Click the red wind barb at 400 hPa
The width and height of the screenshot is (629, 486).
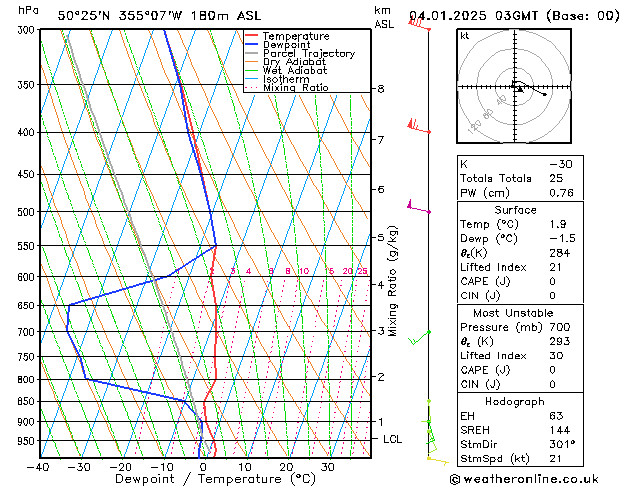419,126
